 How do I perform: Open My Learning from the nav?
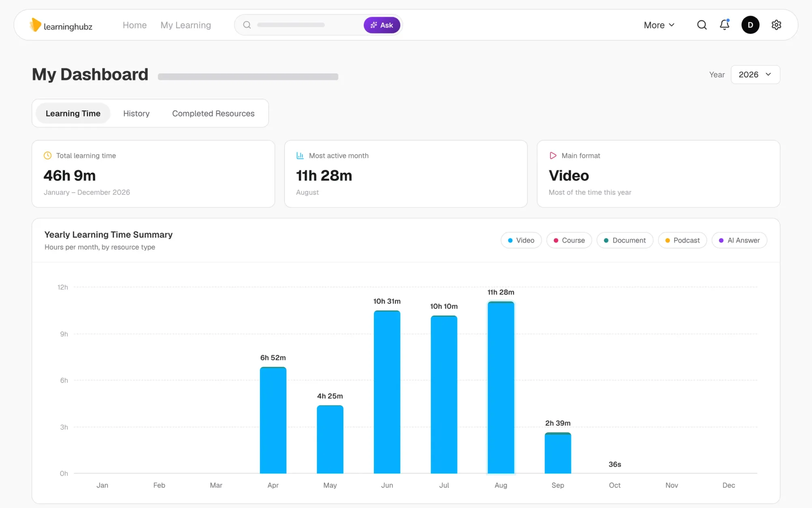(x=186, y=25)
